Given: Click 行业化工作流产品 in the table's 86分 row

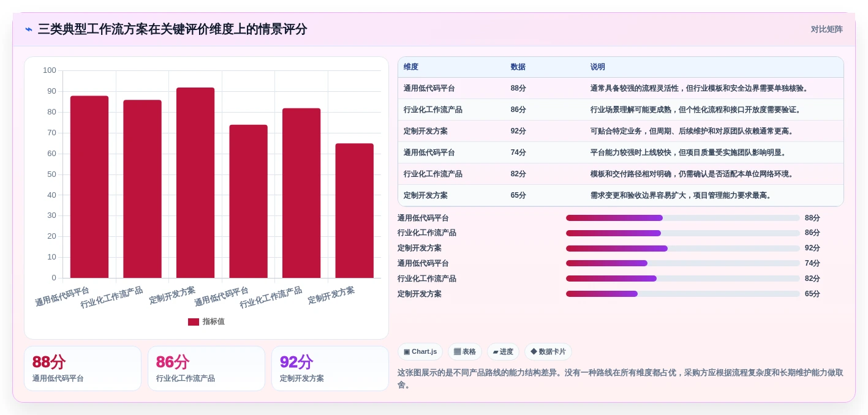Looking at the screenshot, I should click(x=433, y=110).
